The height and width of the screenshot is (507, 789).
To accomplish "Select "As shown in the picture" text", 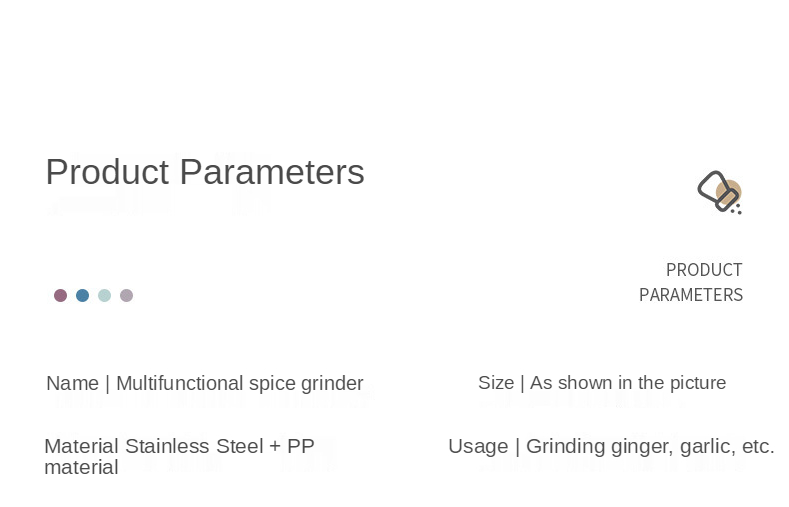I will click(627, 383).
